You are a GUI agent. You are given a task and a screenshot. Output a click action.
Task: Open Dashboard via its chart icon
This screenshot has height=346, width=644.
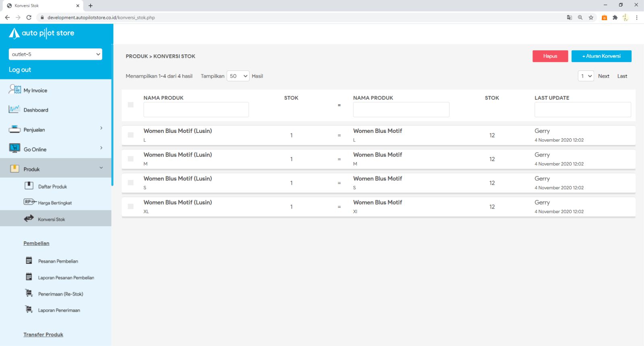click(x=14, y=109)
